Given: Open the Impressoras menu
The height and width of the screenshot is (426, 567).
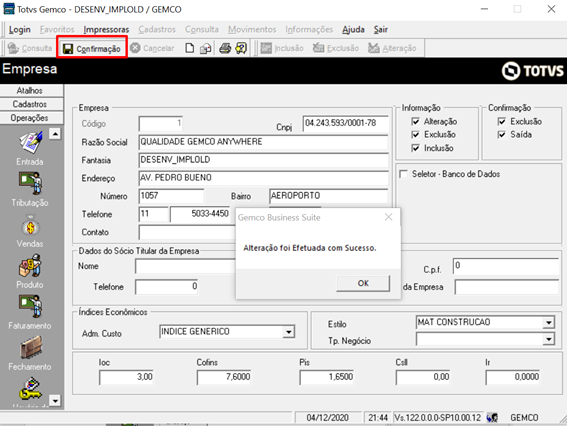Looking at the screenshot, I should pyautogui.click(x=106, y=29).
